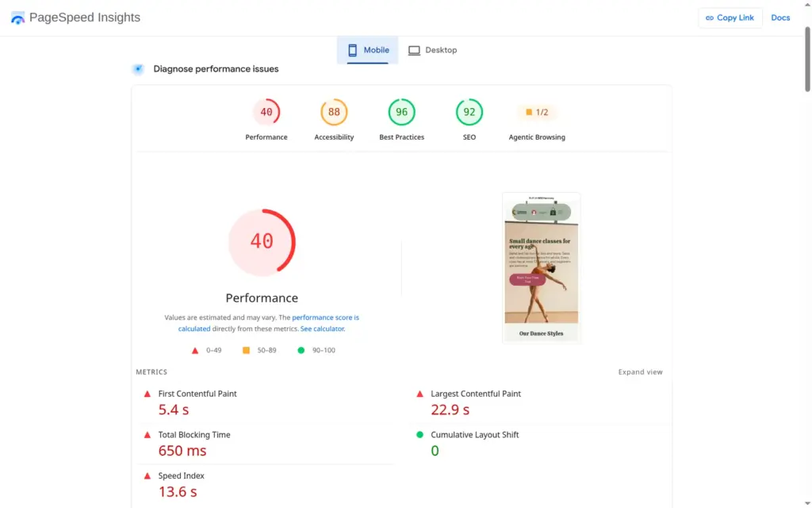
Task: Click the Largest Contentful Paint metric label
Action: click(x=476, y=394)
